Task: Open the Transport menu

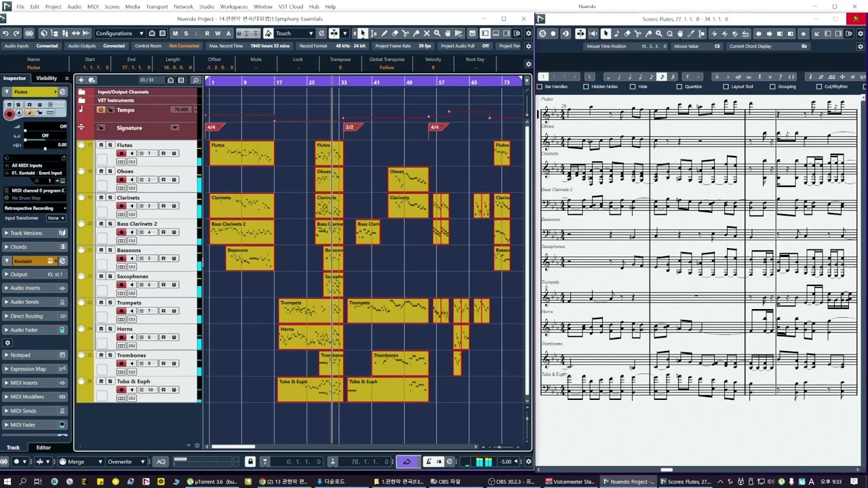Action: tap(157, 7)
